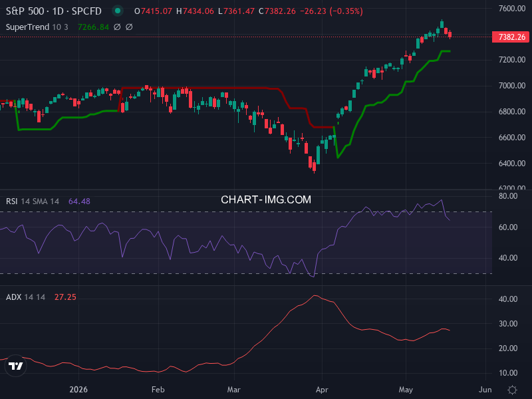Image resolution: width=532 pixels, height=399 pixels.
Task: Click the 6400.00 price scale label
Action: coord(512,163)
